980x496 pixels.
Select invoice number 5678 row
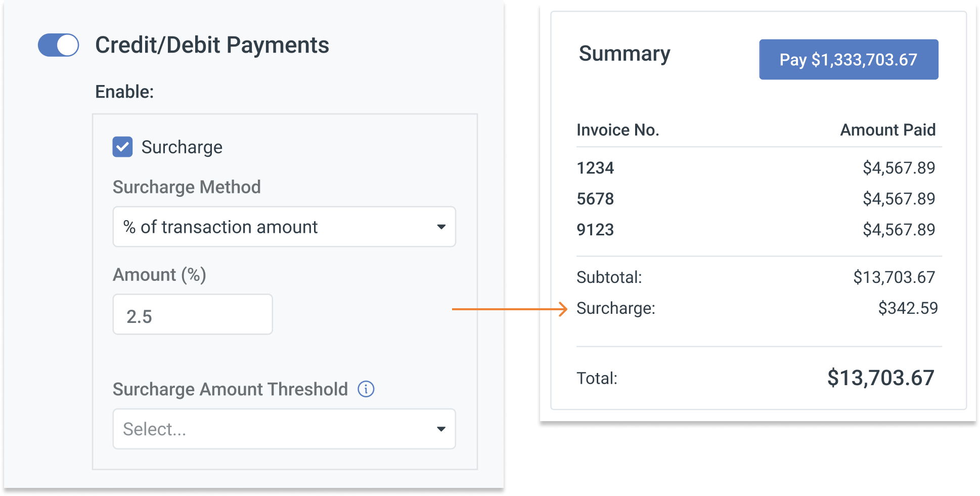pos(595,199)
